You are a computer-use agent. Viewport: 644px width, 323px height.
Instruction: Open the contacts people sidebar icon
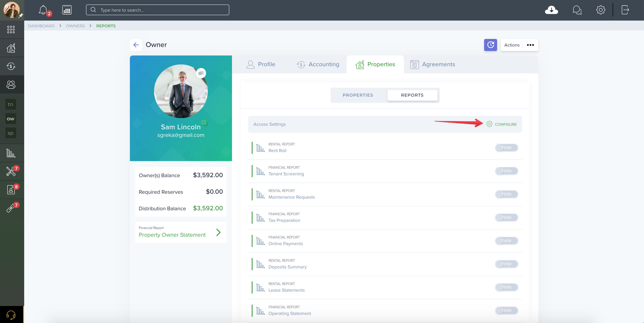11,84
